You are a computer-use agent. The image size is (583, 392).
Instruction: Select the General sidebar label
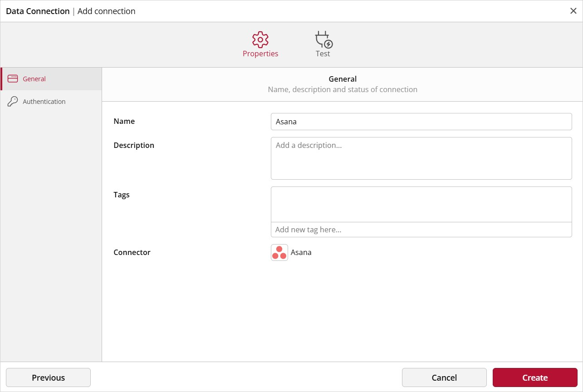pos(34,79)
